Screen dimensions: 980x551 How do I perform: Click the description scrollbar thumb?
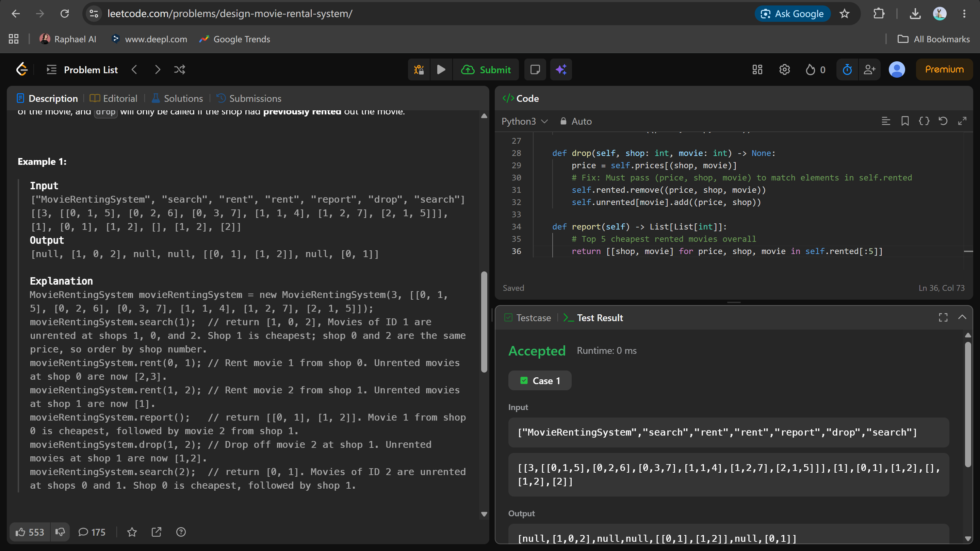[484, 322]
